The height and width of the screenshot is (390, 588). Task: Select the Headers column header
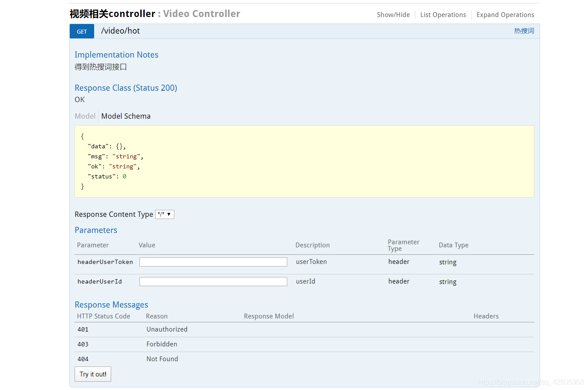coord(486,316)
